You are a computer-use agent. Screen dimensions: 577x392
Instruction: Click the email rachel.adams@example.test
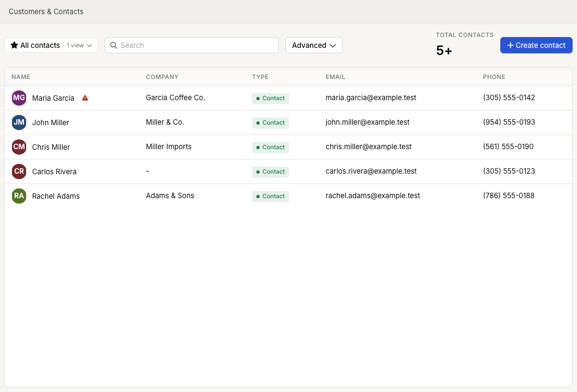coord(373,195)
